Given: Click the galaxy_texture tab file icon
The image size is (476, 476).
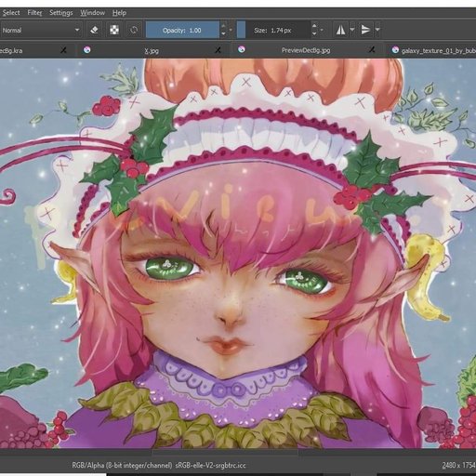Looking at the screenshot, I should (395, 49).
